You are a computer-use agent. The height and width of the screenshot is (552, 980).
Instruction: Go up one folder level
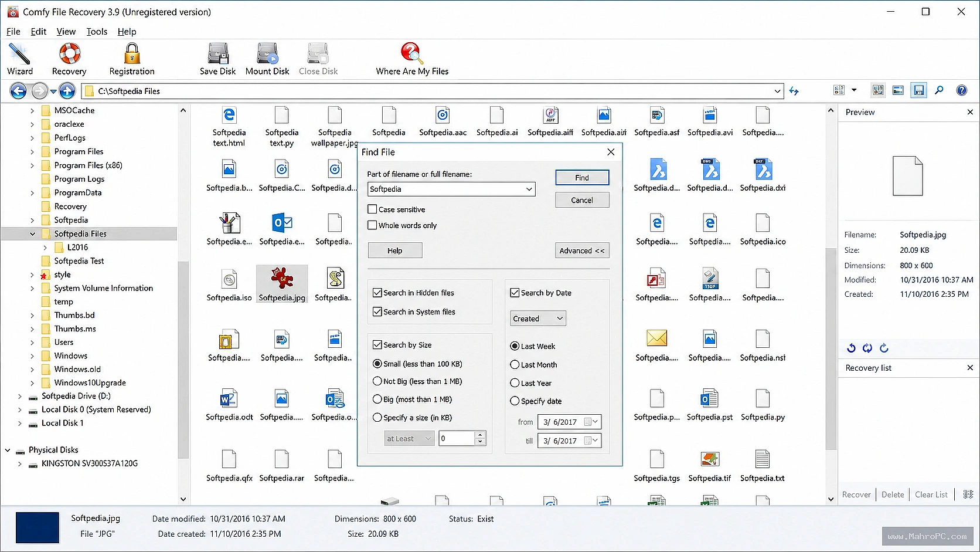[67, 91]
